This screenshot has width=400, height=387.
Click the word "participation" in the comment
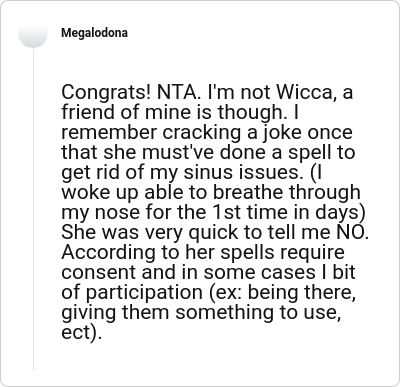[x=144, y=292]
